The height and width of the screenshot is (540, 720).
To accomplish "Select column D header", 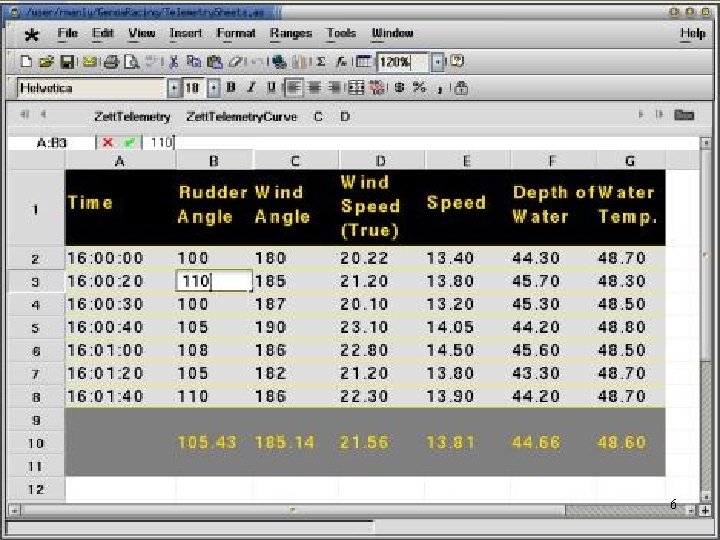I will [381, 161].
